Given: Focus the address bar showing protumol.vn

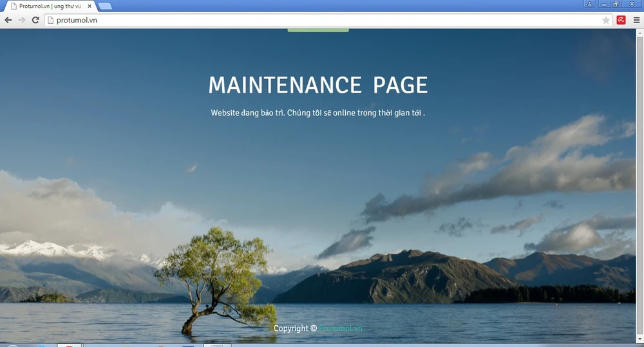Looking at the screenshot, I should (328, 20).
